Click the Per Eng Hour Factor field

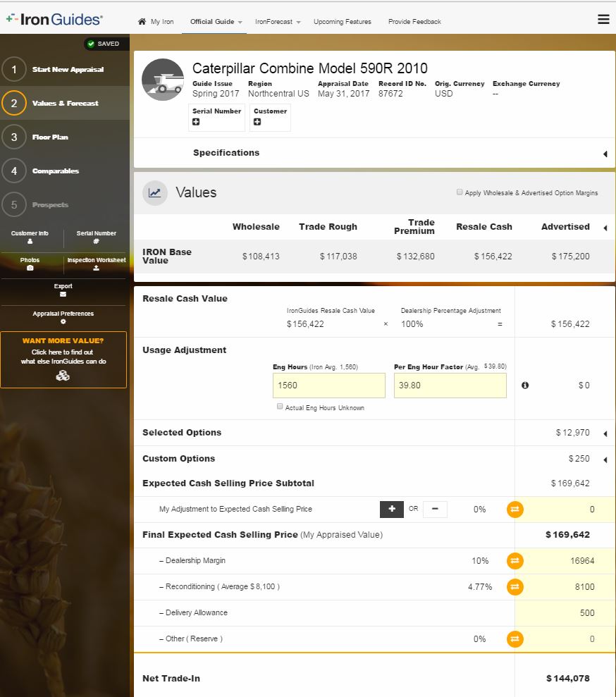click(x=450, y=385)
